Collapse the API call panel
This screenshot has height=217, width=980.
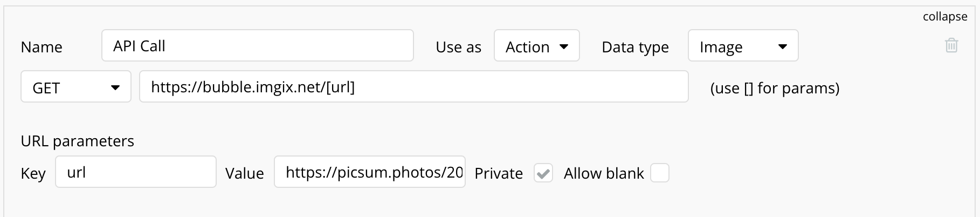click(x=944, y=17)
